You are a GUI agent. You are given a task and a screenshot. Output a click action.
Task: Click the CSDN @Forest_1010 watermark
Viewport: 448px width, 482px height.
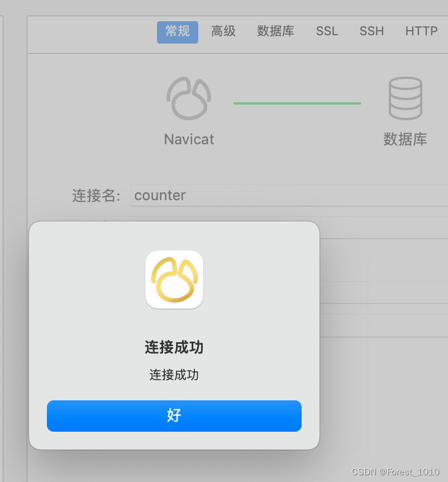(x=395, y=472)
